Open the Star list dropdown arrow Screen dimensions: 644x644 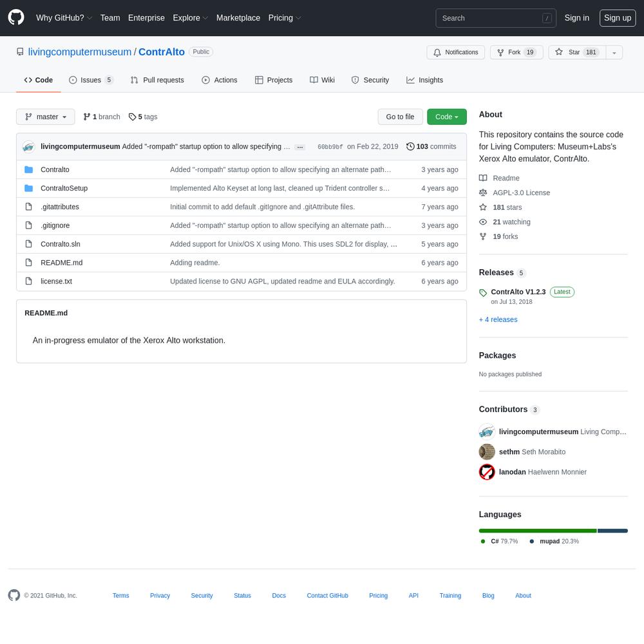(x=614, y=53)
